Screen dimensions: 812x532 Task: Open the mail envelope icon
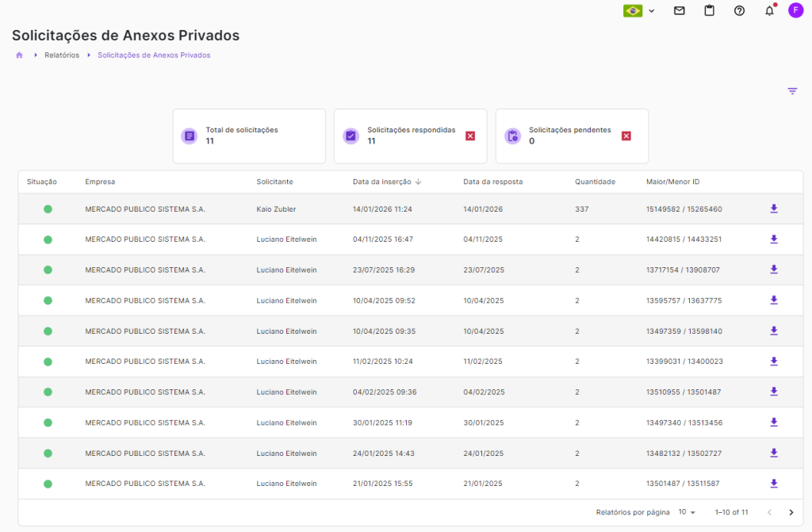click(x=679, y=11)
